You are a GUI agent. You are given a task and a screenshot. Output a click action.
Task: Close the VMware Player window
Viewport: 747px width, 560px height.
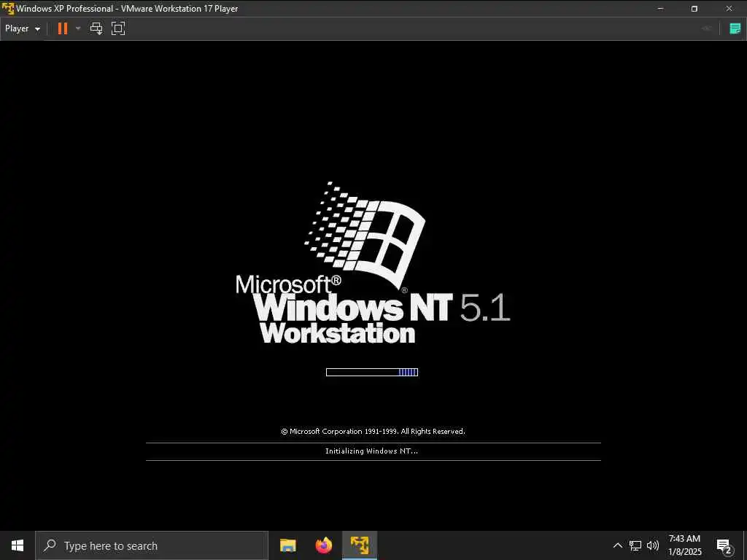tap(729, 9)
